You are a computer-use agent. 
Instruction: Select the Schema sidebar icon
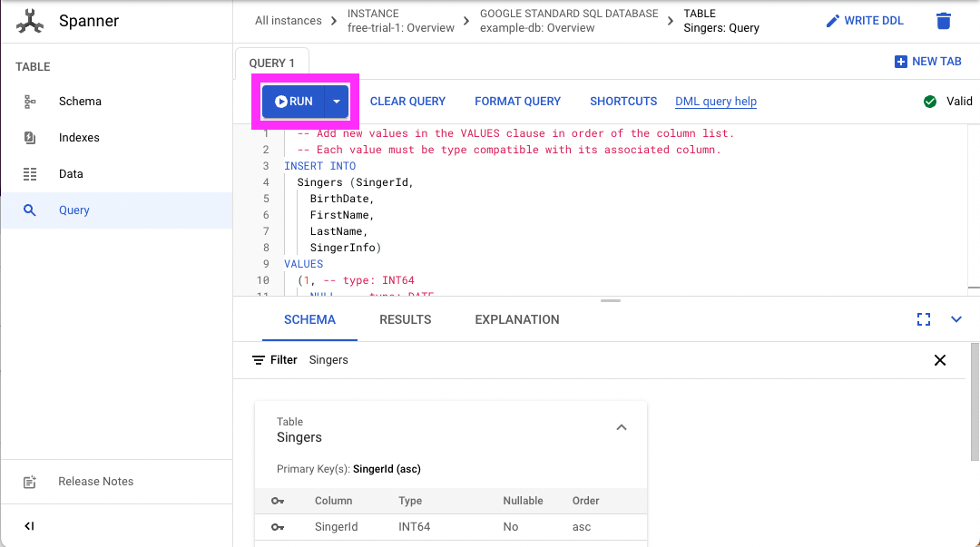(x=29, y=101)
